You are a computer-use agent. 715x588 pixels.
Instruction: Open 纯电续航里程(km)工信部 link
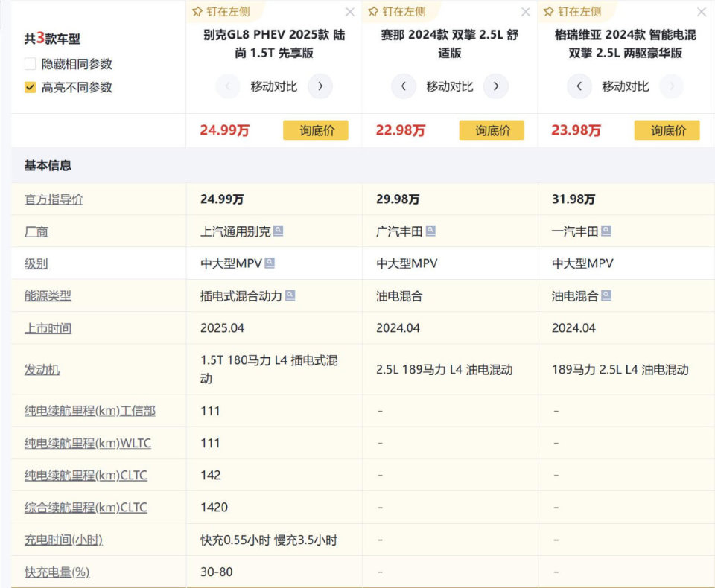90,411
